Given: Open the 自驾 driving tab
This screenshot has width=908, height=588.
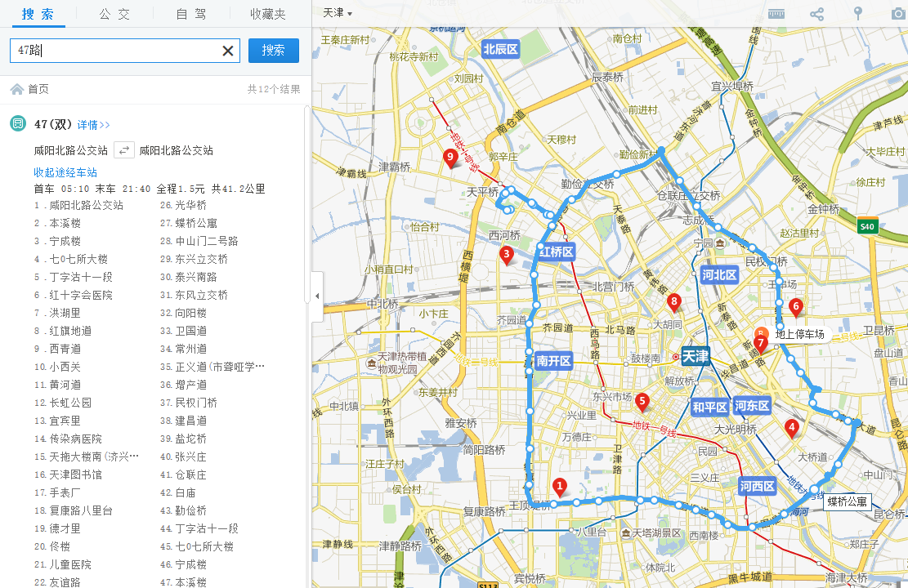Looking at the screenshot, I should (x=191, y=14).
